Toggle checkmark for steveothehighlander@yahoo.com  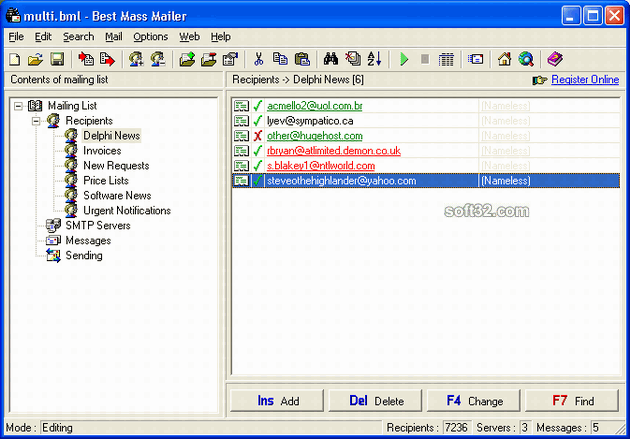pos(258,180)
